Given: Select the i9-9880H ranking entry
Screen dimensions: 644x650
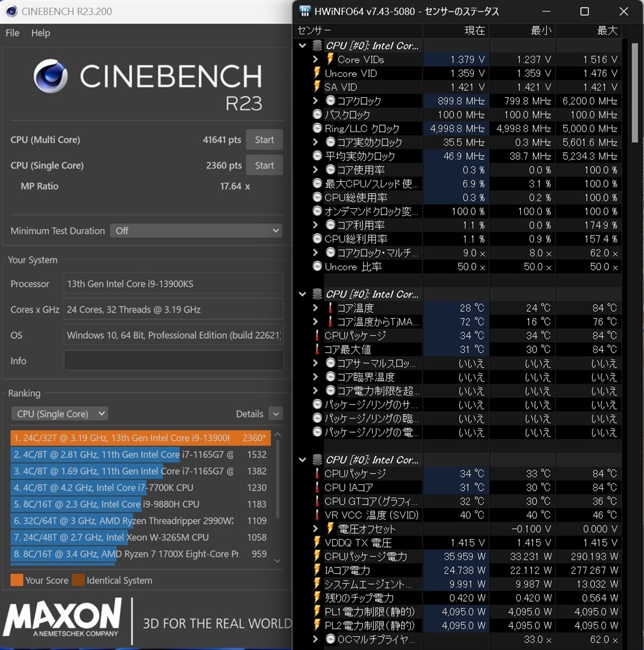Looking at the screenshot, I should click(x=140, y=504).
